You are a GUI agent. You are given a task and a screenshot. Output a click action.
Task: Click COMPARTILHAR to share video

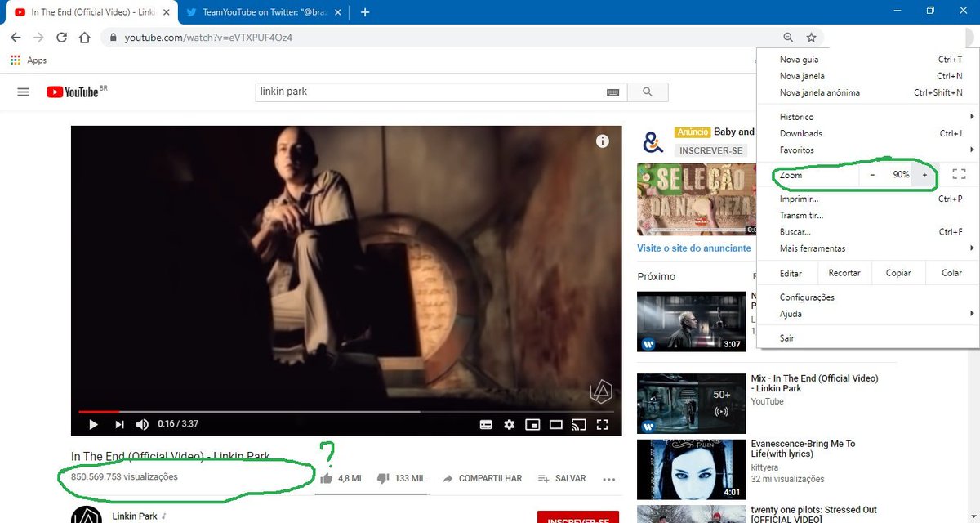[x=482, y=478]
